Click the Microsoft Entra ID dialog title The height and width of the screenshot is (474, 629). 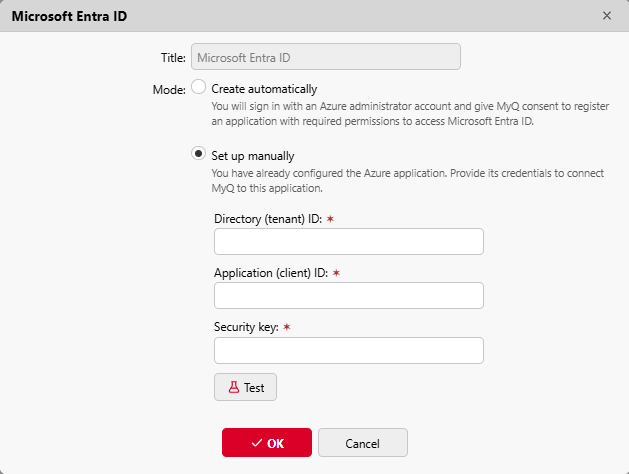[69, 16]
